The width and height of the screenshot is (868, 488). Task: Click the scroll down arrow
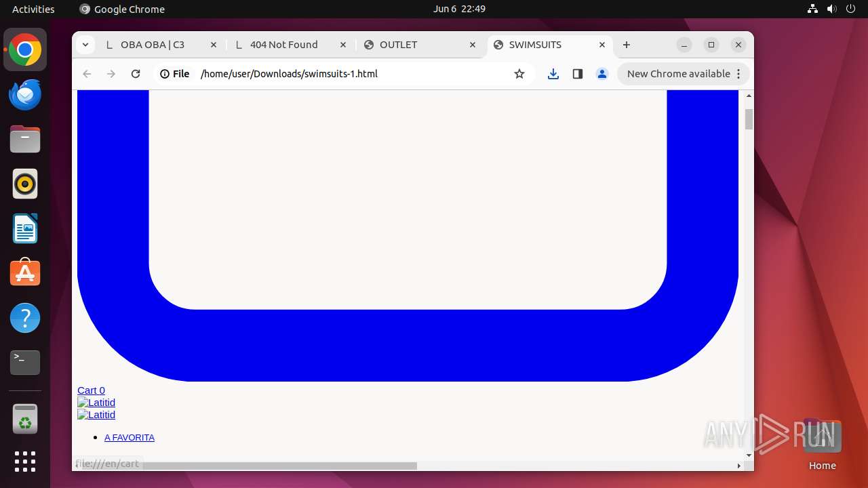(x=749, y=455)
